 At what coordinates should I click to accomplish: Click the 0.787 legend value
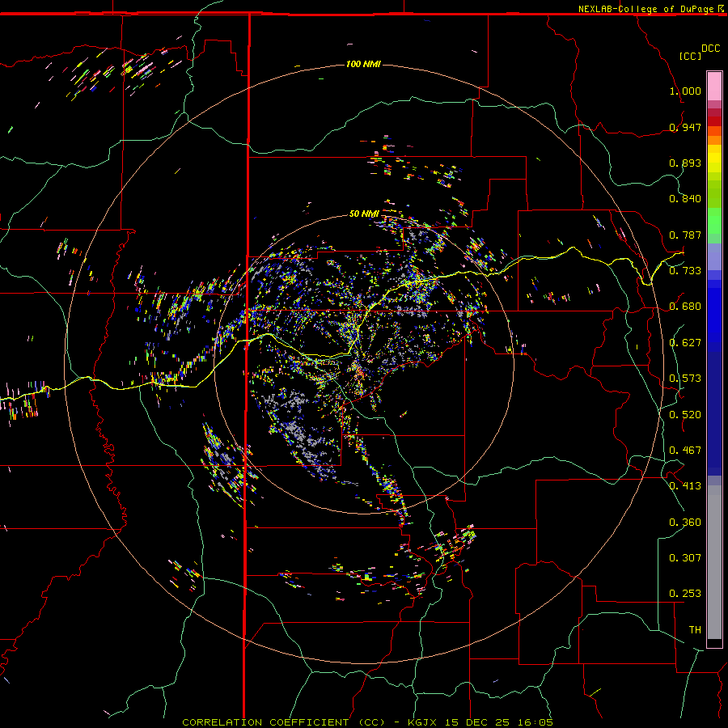tap(685, 235)
